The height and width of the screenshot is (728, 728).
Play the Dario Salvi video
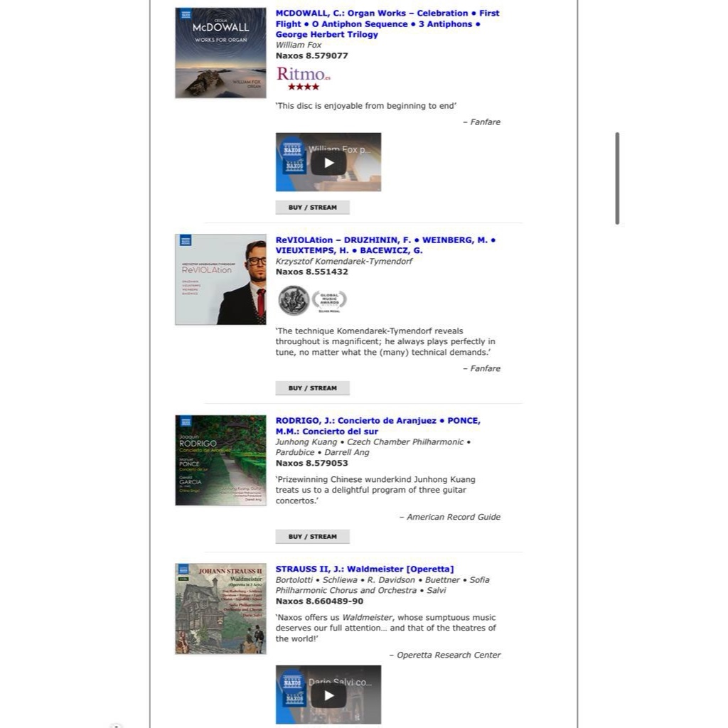(328, 695)
